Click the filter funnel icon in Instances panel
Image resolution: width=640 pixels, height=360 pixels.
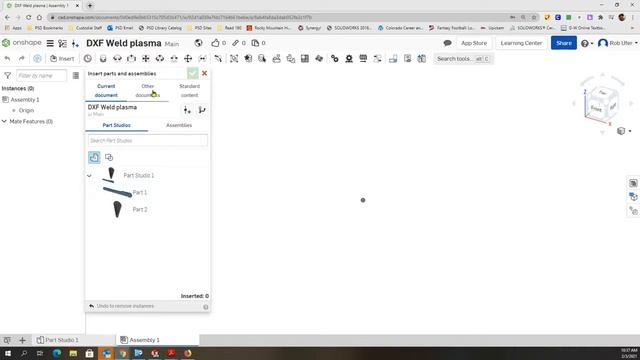pos(7,76)
